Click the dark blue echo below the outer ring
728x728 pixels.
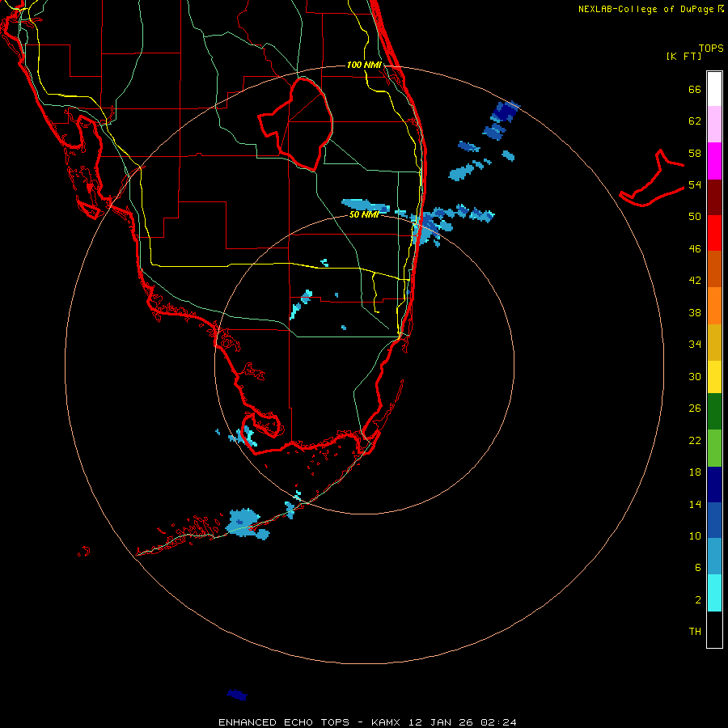coord(237,695)
